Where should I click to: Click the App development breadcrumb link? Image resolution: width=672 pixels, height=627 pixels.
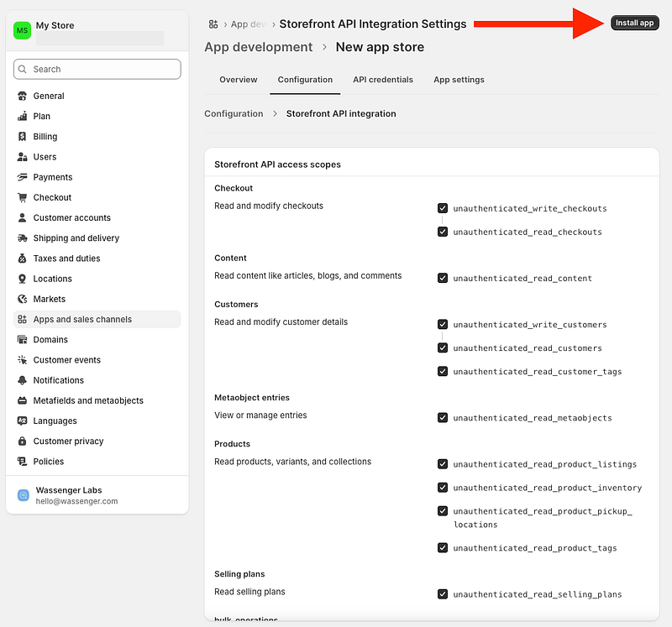point(258,48)
